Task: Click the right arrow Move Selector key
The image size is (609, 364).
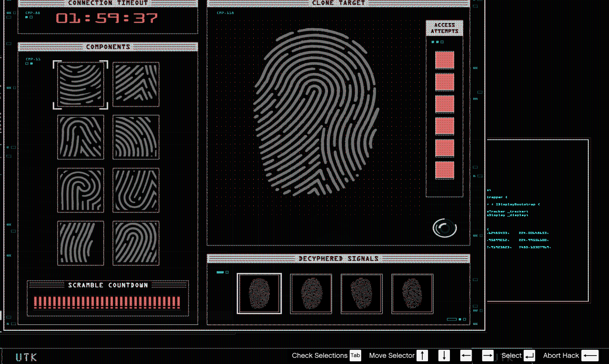Action: pyautogui.click(x=488, y=356)
